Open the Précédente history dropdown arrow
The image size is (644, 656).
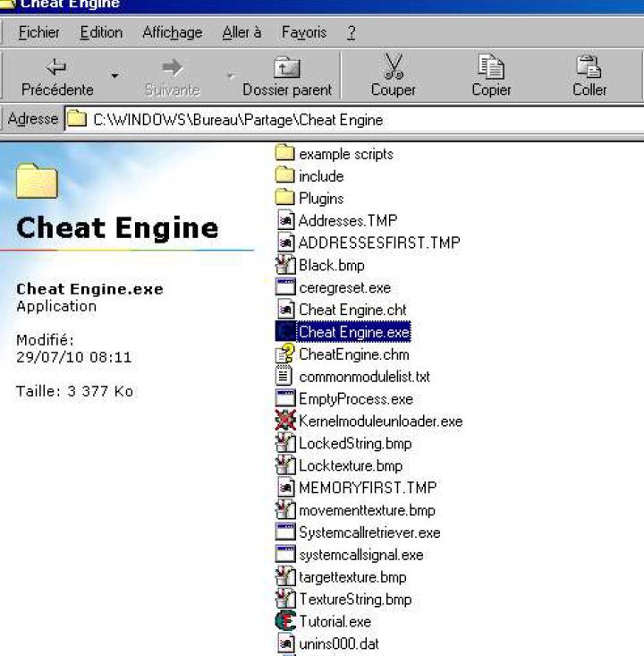114,76
